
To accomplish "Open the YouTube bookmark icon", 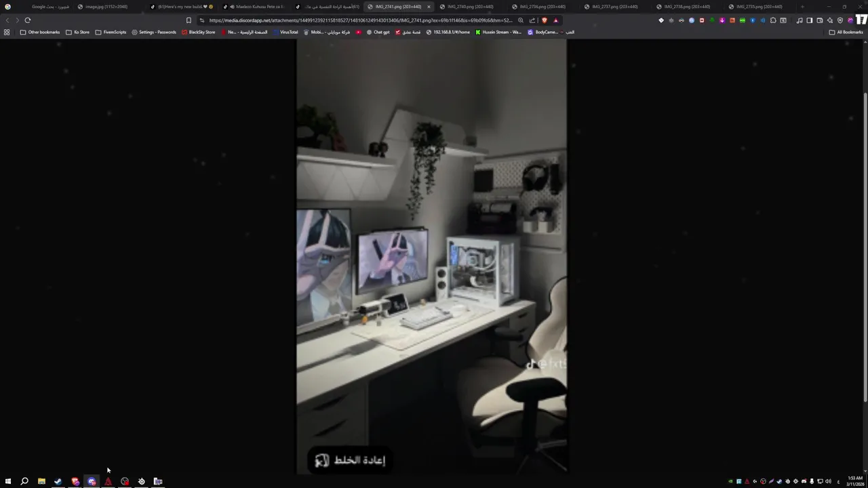I will tap(358, 32).
